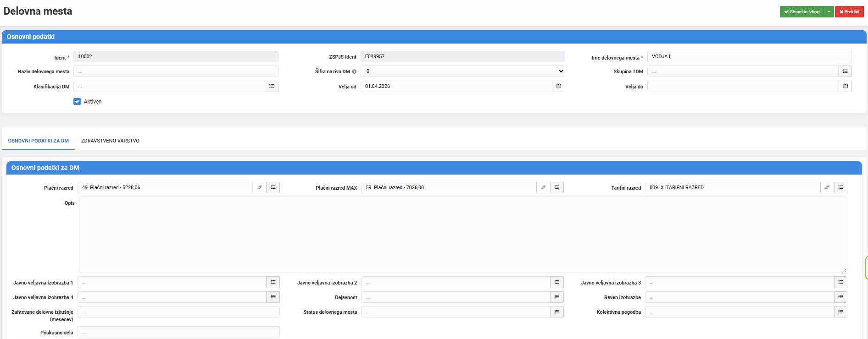This screenshot has width=868, height=339.
Task: Click the Velja od date field
Action: 456,86
